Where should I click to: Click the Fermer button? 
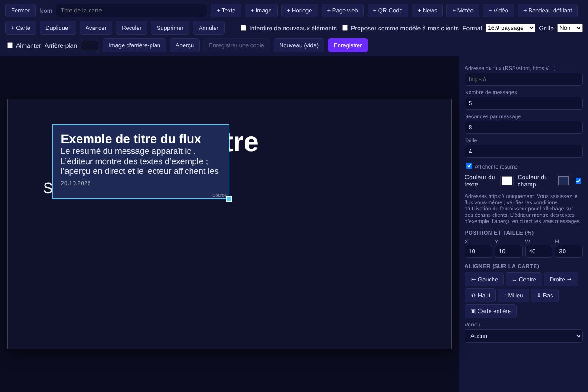tap(20, 10)
